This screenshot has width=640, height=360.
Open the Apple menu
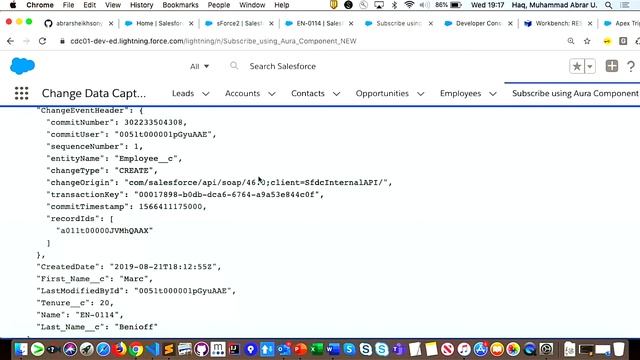tap(13, 5)
